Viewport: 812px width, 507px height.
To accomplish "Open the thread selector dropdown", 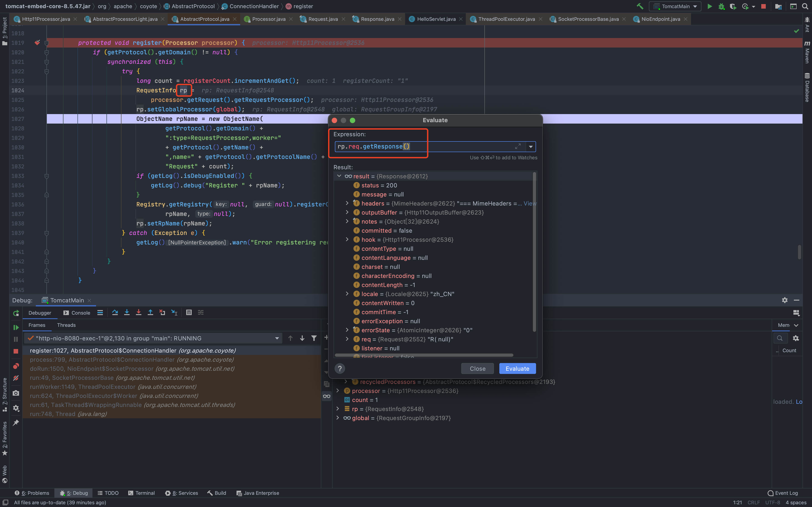I will (x=277, y=338).
